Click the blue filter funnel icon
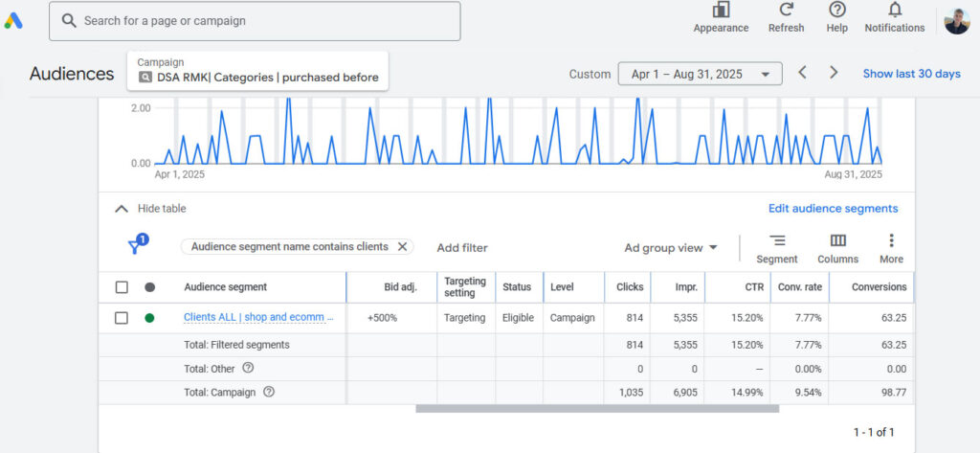 [137, 246]
